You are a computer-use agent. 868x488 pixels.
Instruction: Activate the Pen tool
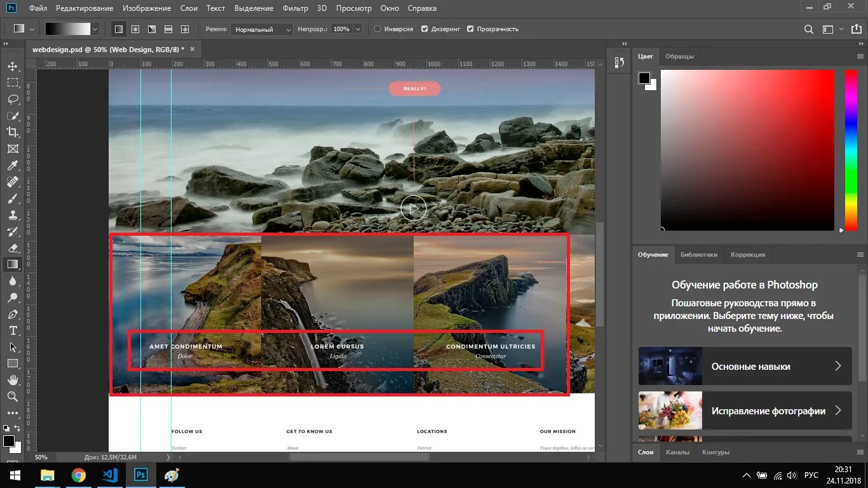(13, 315)
